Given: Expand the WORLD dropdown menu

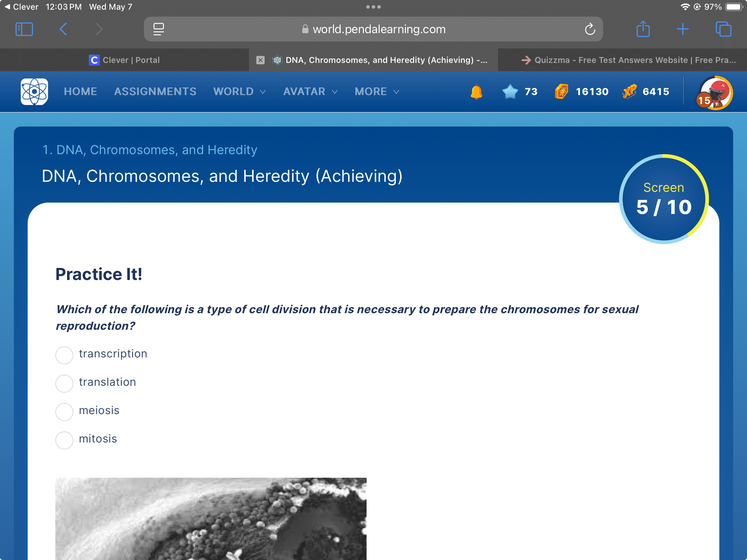Looking at the screenshot, I should [x=239, y=92].
